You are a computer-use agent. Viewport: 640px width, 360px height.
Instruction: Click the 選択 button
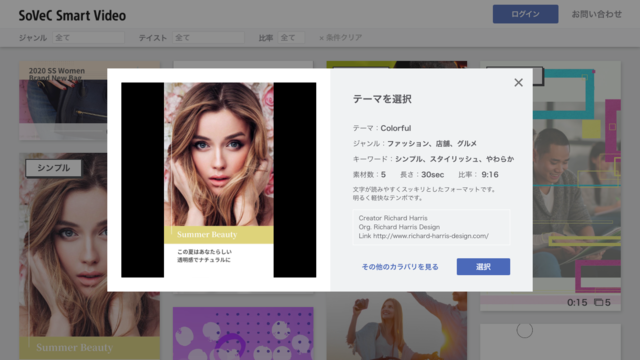tap(483, 267)
